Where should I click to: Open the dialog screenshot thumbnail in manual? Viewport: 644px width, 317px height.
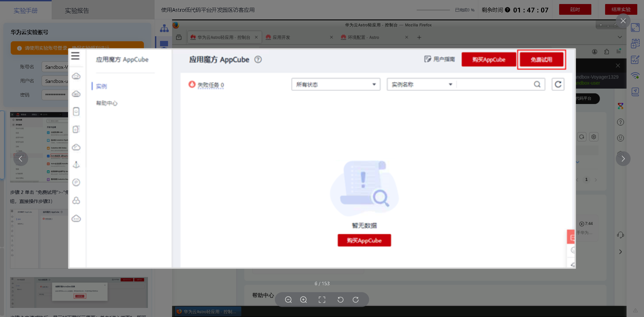pyautogui.click(x=79, y=292)
